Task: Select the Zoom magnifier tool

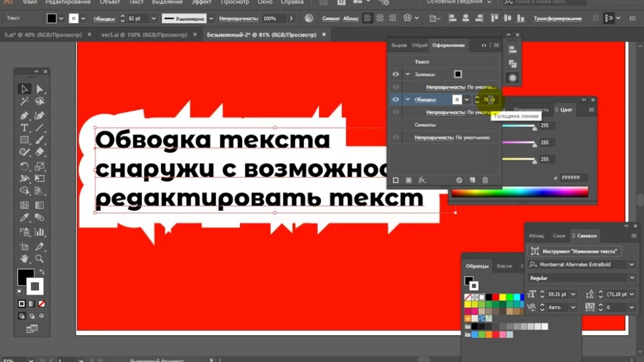Action: click(40, 258)
